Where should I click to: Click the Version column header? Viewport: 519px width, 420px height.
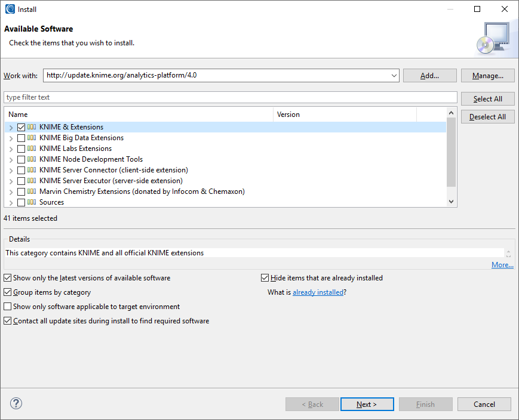(345, 115)
